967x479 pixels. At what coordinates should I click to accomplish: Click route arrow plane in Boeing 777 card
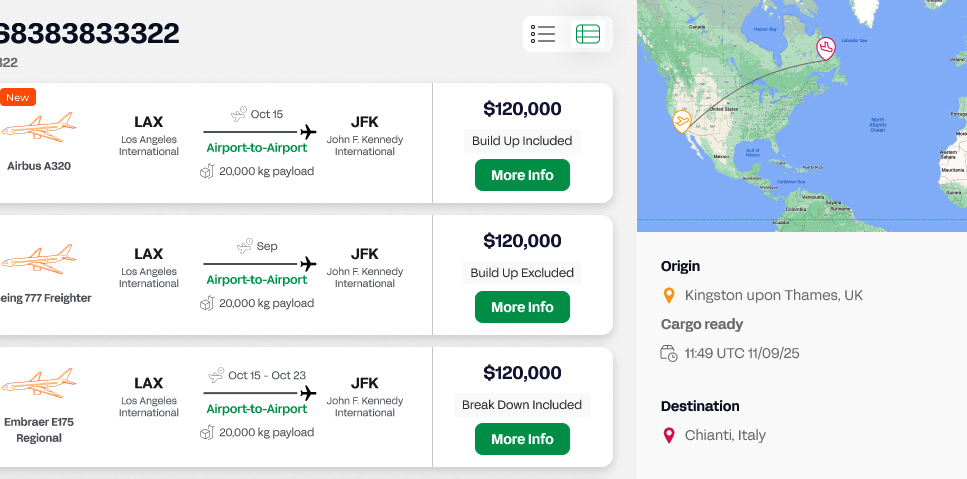coord(308,264)
